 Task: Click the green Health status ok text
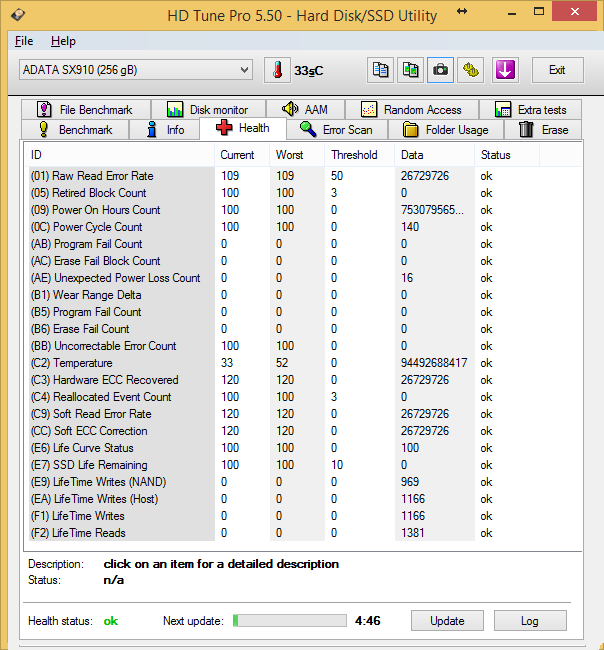tap(111, 621)
